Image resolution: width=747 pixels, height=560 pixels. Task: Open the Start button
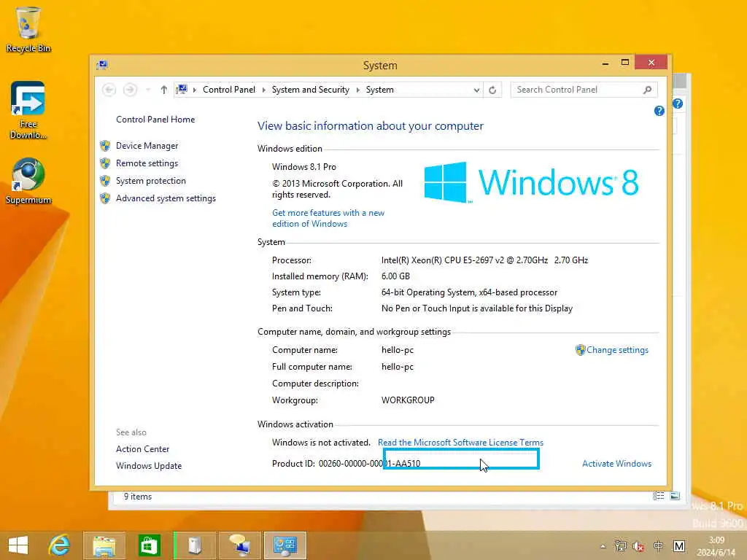coord(18,545)
